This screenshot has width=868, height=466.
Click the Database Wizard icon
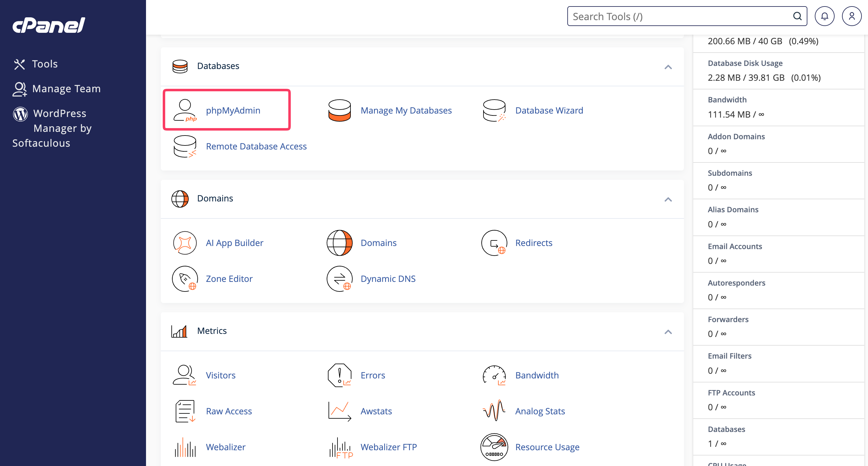click(x=494, y=110)
